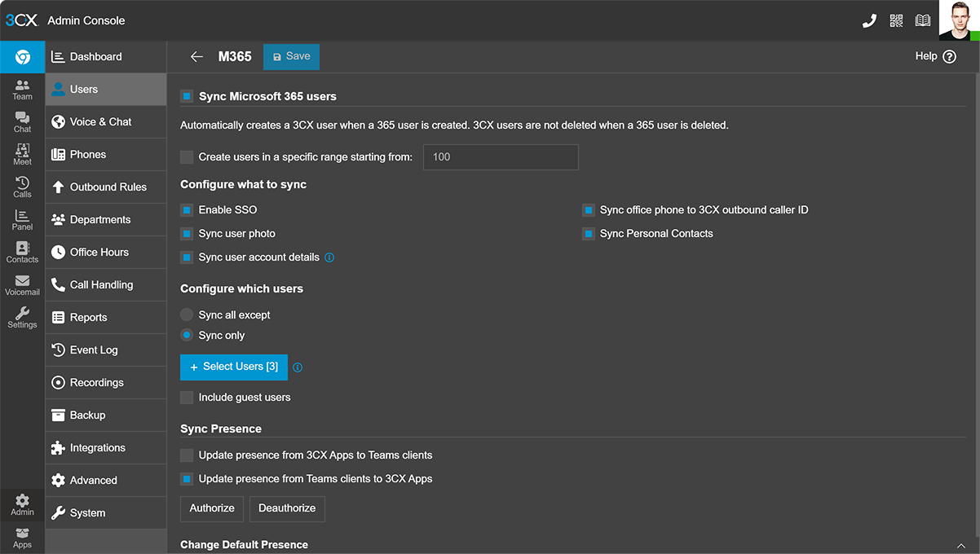The height and width of the screenshot is (554, 980).
Task: Click the back arrow next to M365
Action: coord(196,56)
